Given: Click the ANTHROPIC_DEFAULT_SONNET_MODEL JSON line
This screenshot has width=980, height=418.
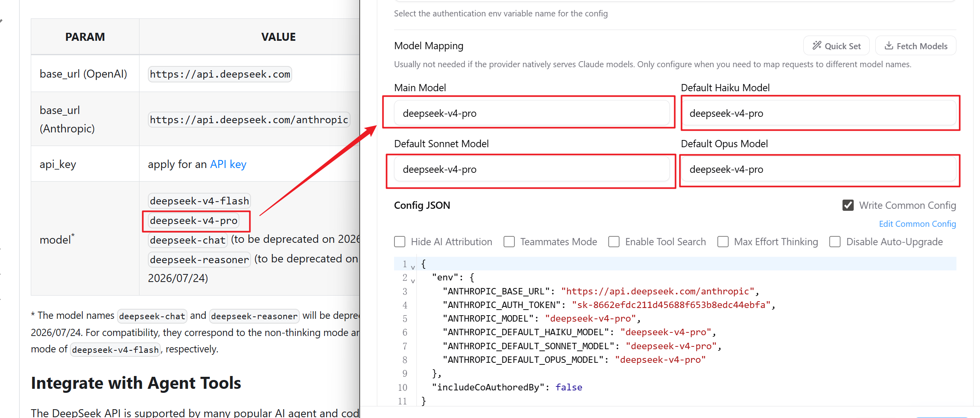Looking at the screenshot, I should click(x=582, y=346).
